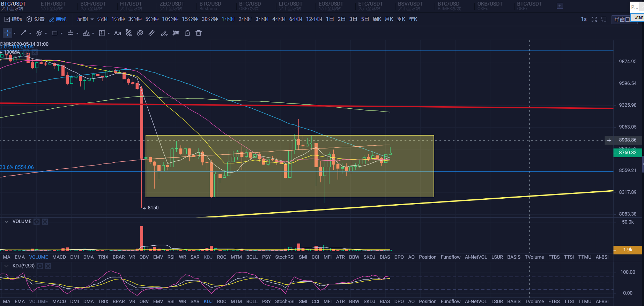Switch to the LTC/USDT tab
Viewport: 644px width, 306px height.
pos(290,6)
